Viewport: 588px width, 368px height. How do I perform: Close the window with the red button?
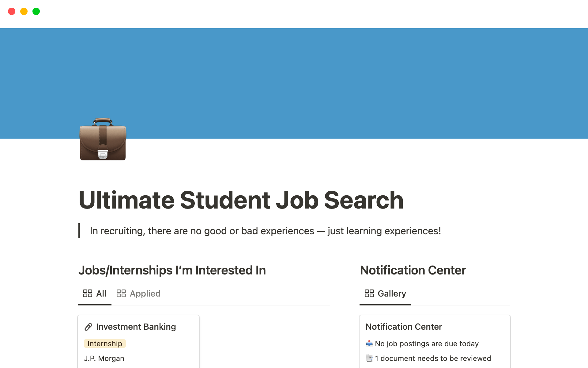pyautogui.click(x=12, y=11)
